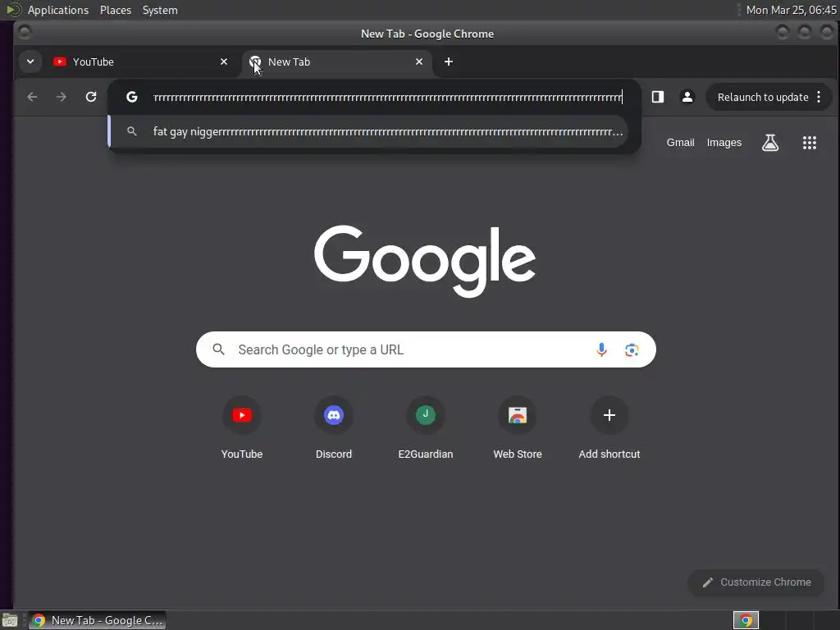The height and width of the screenshot is (630, 840).
Task: Close the New Tab tab
Action: [x=419, y=62]
